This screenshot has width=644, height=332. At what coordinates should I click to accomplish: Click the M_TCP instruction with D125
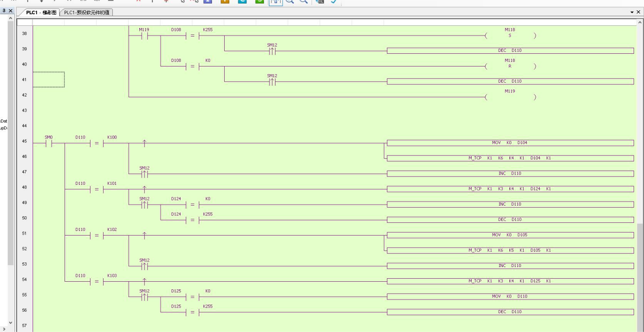coord(510,281)
